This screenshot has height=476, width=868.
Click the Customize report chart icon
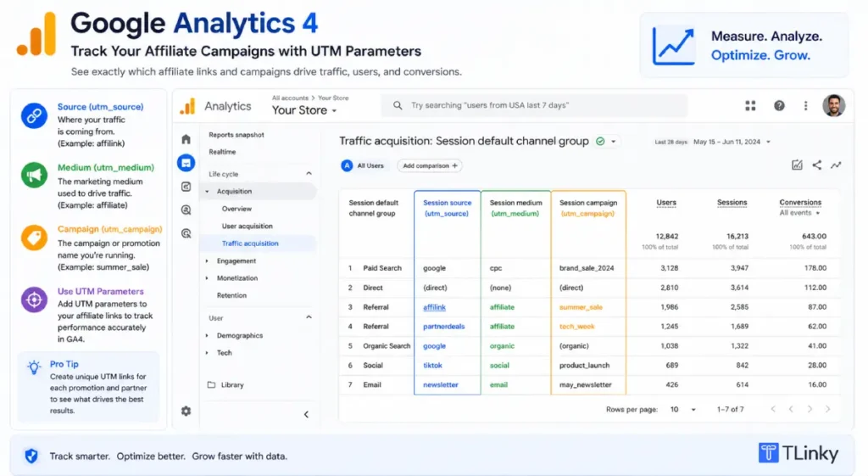coord(797,165)
